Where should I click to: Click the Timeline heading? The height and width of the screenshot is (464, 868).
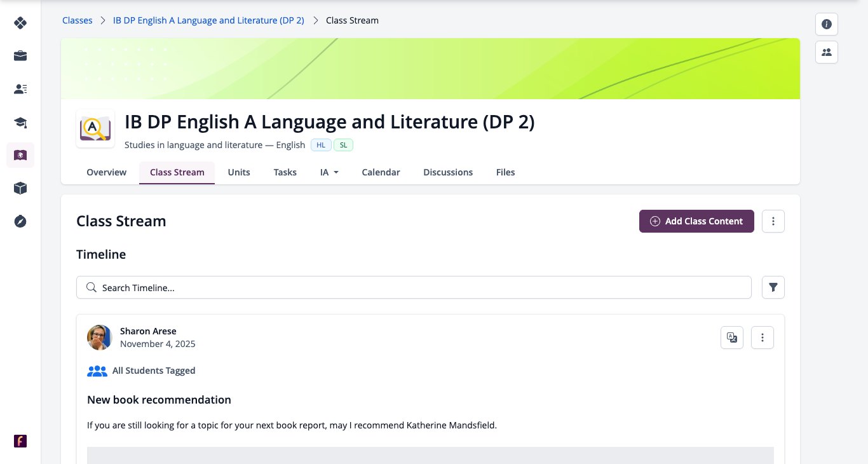pyautogui.click(x=101, y=254)
